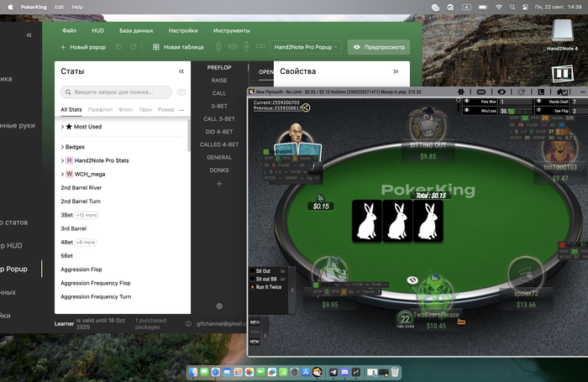Screen dimensions: 588x382
Task: Expand the WCH_mega group
Action: (63, 174)
